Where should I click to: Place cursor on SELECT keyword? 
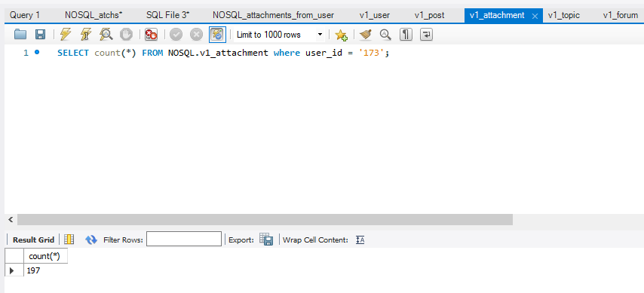[x=73, y=53]
